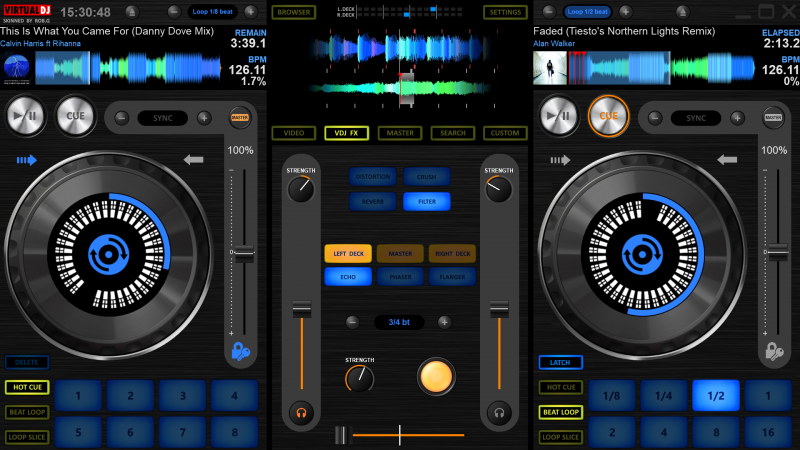Click the left STRENGTH knob at top

[301, 189]
